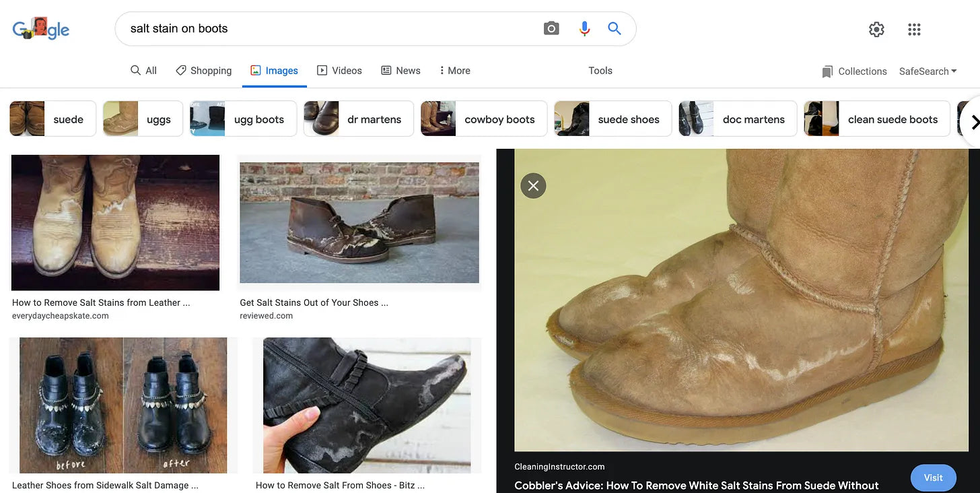Image resolution: width=980 pixels, height=493 pixels.
Task: Close the image preview panel
Action: point(533,185)
